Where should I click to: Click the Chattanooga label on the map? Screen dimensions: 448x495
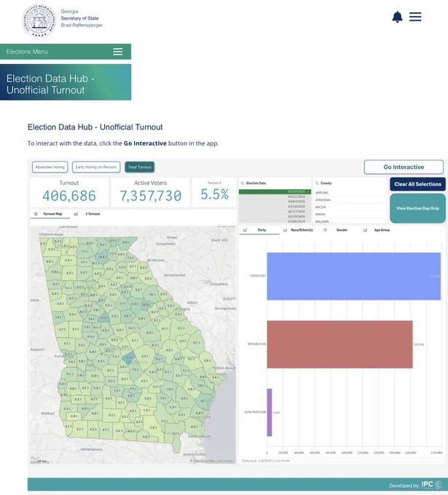click(x=51, y=234)
